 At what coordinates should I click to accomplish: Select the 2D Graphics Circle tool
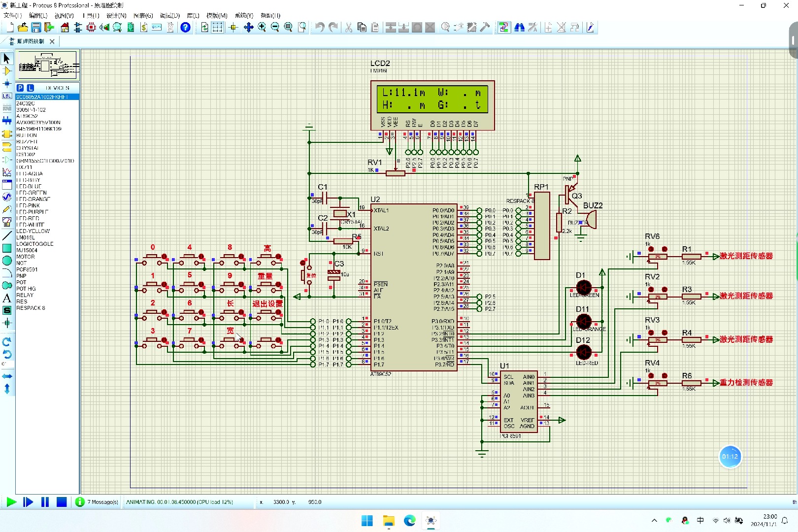(x=6, y=261)
